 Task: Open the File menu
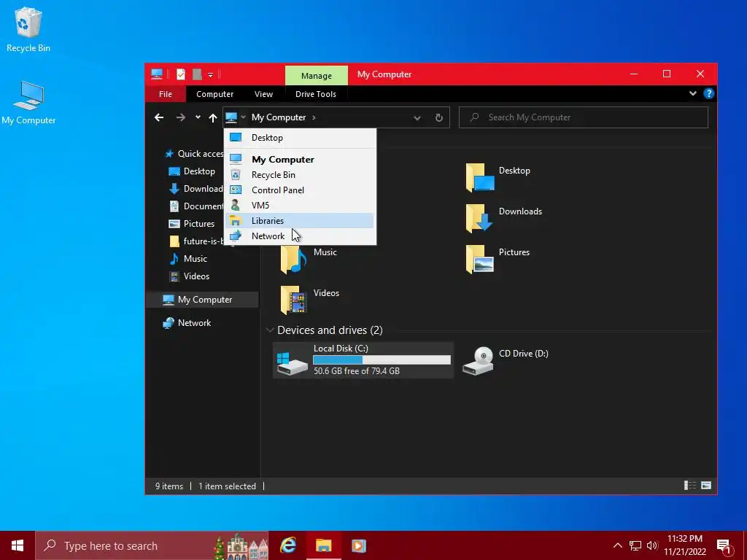point(166,94)
